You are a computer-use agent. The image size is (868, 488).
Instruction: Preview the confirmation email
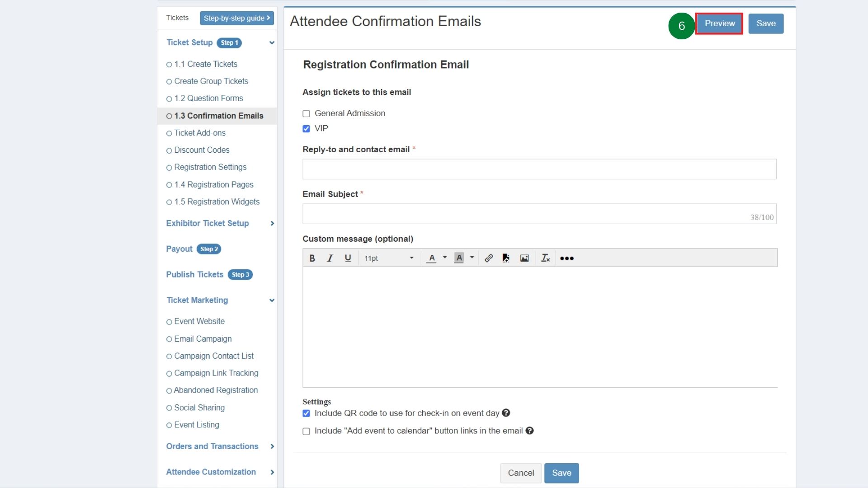[x=720, y=23]
